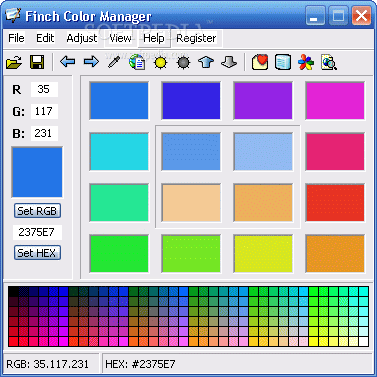Click the save floppy disk icon
Viewport: 377px width, 377px height.
click(37, 62)
